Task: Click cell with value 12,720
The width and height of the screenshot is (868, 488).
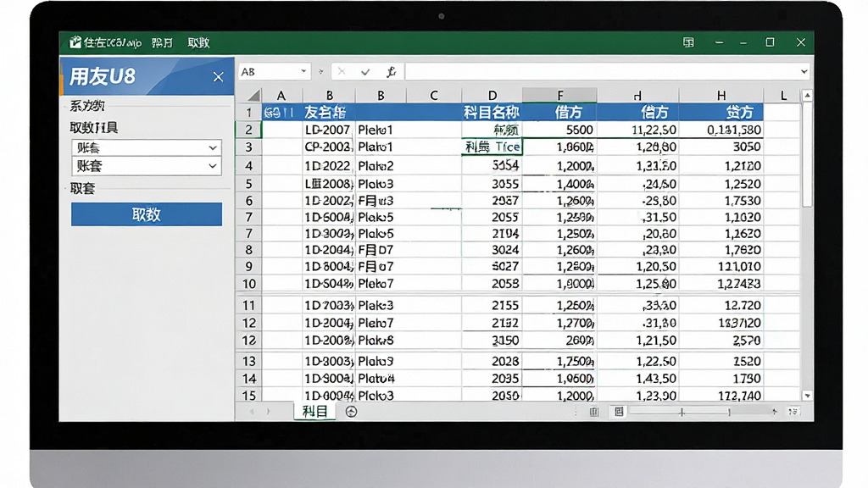Action: pyautogui.click(x=721, y=305)
